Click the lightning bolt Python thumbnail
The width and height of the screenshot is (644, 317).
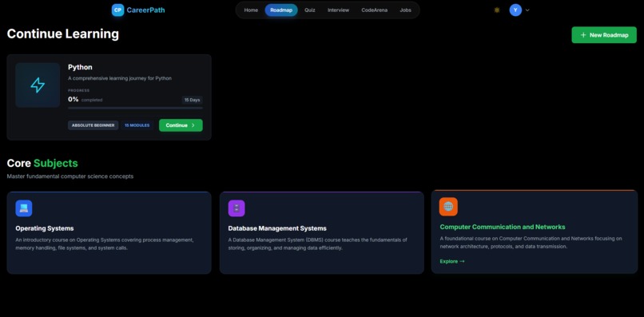pyautogui.click(x=38, y=85)
